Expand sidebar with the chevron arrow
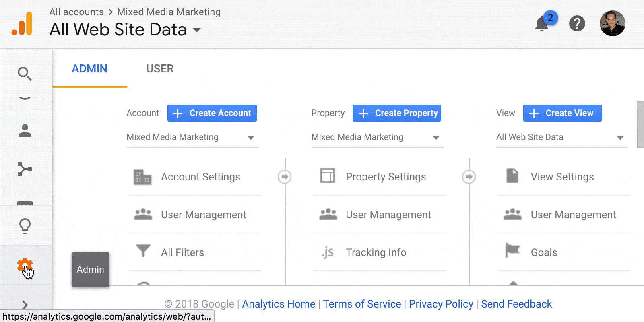This screenshot has height=322, width=644. [25, 305]
